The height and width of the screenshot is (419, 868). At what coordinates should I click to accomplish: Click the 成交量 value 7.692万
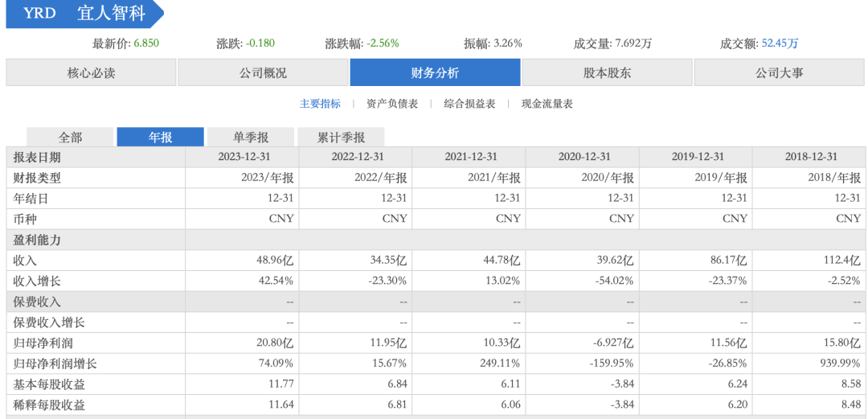pos(633,43)
